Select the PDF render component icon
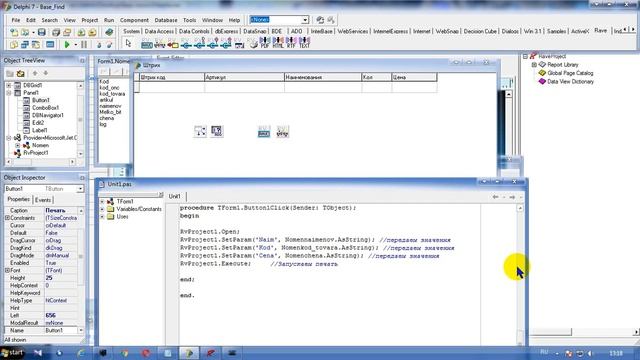This screenshot has height=360, width=640. pos(264,43)
